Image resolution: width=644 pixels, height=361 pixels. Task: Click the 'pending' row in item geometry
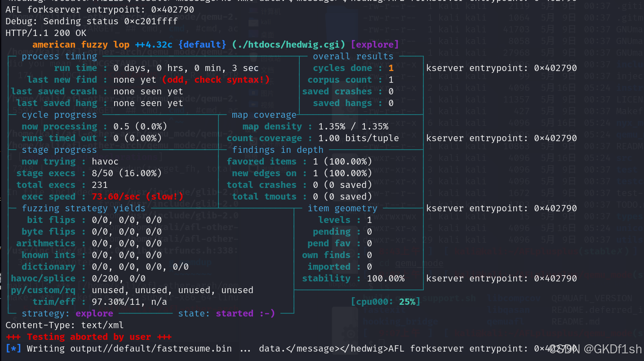(x=342, y=232)
